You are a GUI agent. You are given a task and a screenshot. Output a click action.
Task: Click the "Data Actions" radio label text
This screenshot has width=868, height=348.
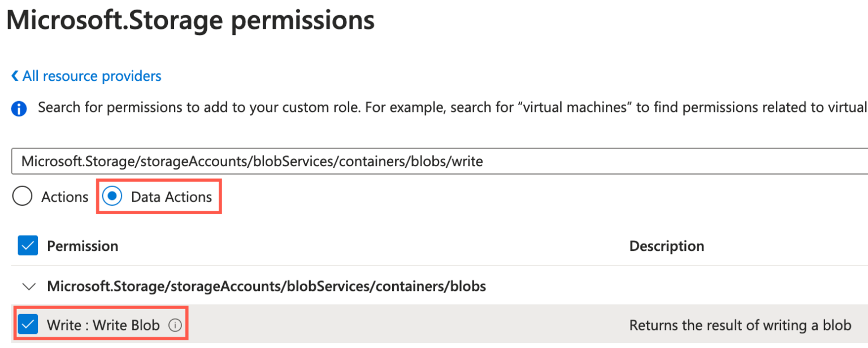171,197
